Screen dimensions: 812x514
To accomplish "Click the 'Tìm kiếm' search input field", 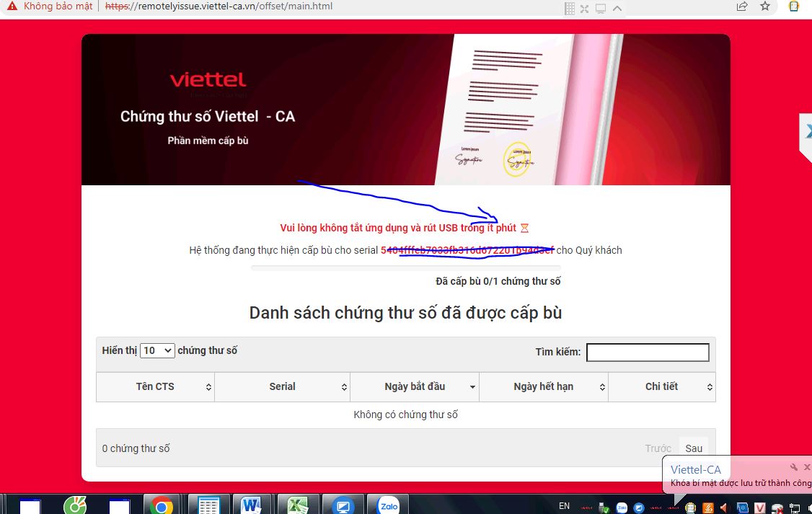I will (648, 352).
